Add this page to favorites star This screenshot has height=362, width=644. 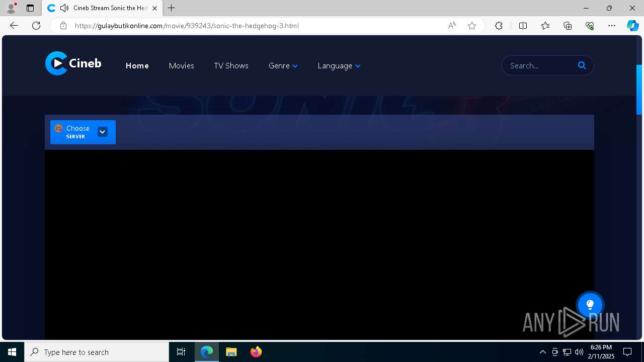472,26
